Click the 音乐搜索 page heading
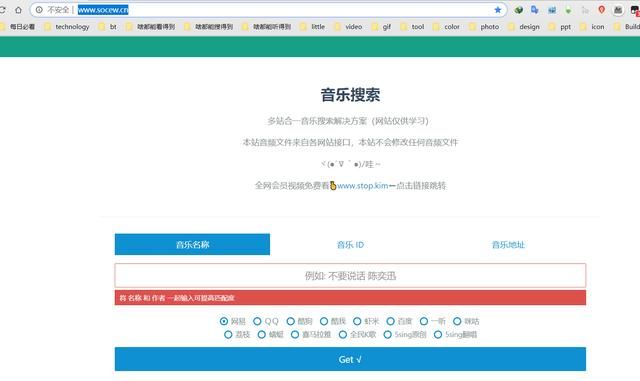 (x=350, y=95)
